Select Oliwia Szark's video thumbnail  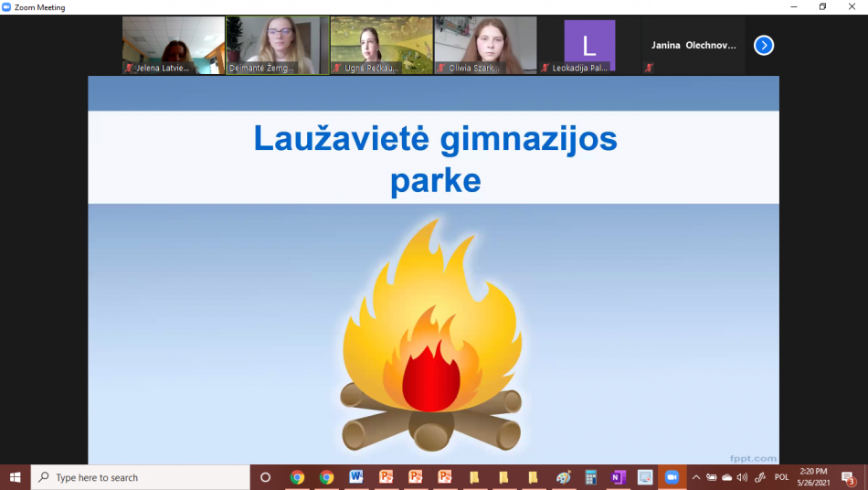click(485, 45)
